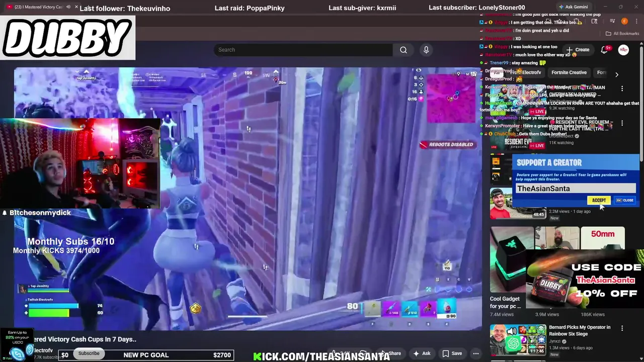Open options for the Resident Evil Requiem video

(622, 123)
